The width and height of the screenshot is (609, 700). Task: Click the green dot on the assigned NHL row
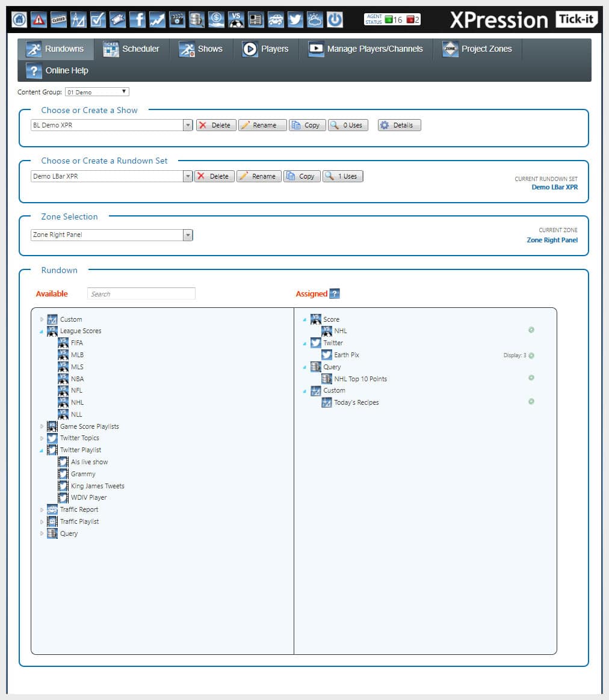coord(531,330)
